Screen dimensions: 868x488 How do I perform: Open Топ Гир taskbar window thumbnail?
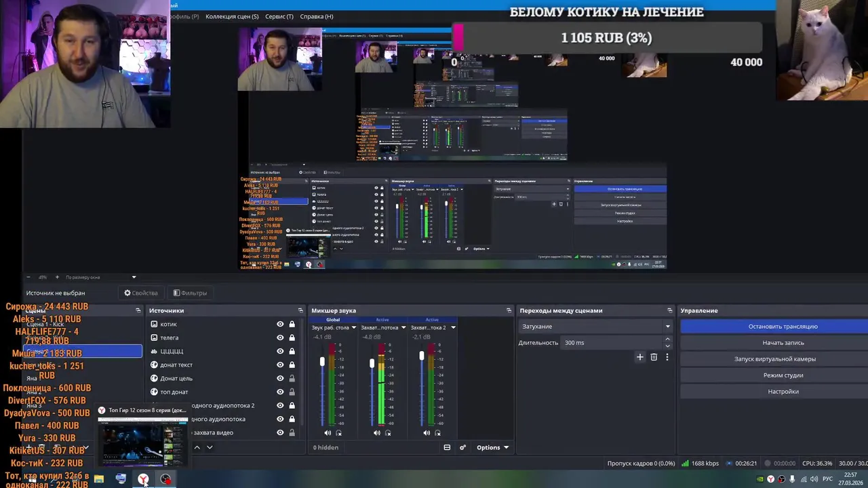click(142, 437)
